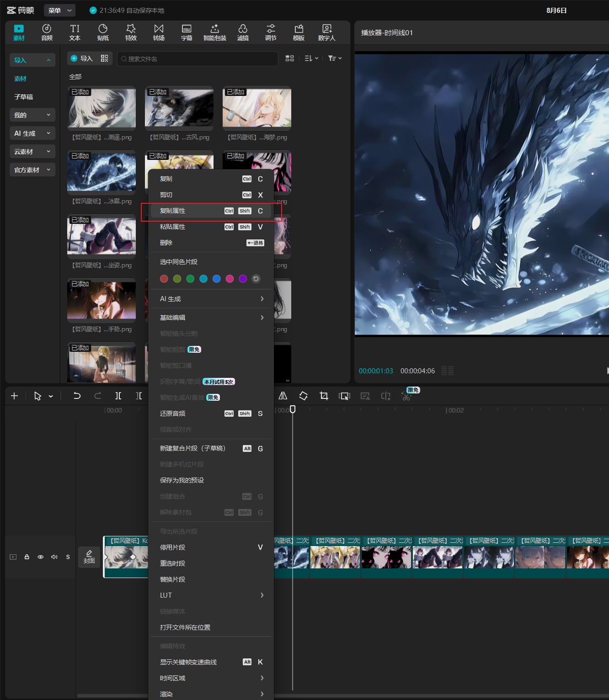Viewport: 609px width, 700px height.
Task: Click the rotate icon in timeline toolbar
Action: coord(304,396)
